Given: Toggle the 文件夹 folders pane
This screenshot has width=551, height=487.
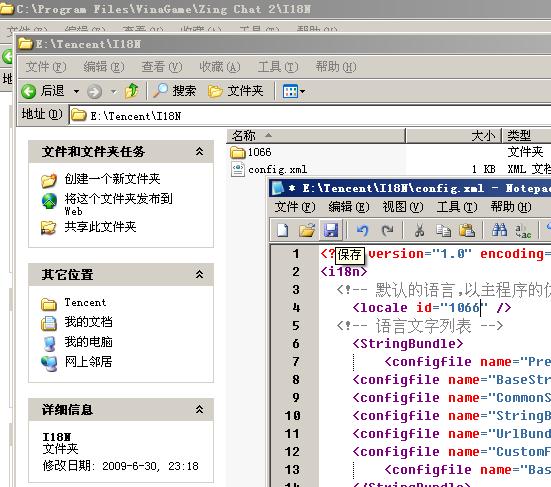Looking at the screenshot, I should 235,91.
